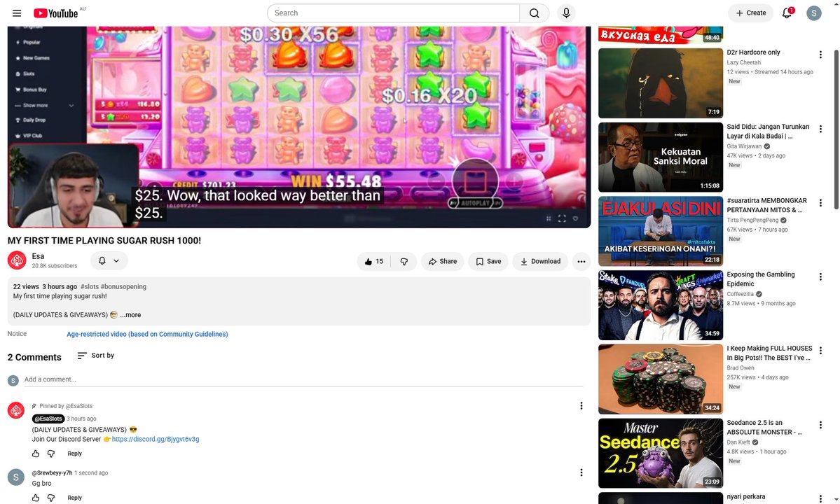Dislike the pinned @EsaSlots comment
Image resolution: width=840 pixels, height=504 pixels.
pos(51,454)
